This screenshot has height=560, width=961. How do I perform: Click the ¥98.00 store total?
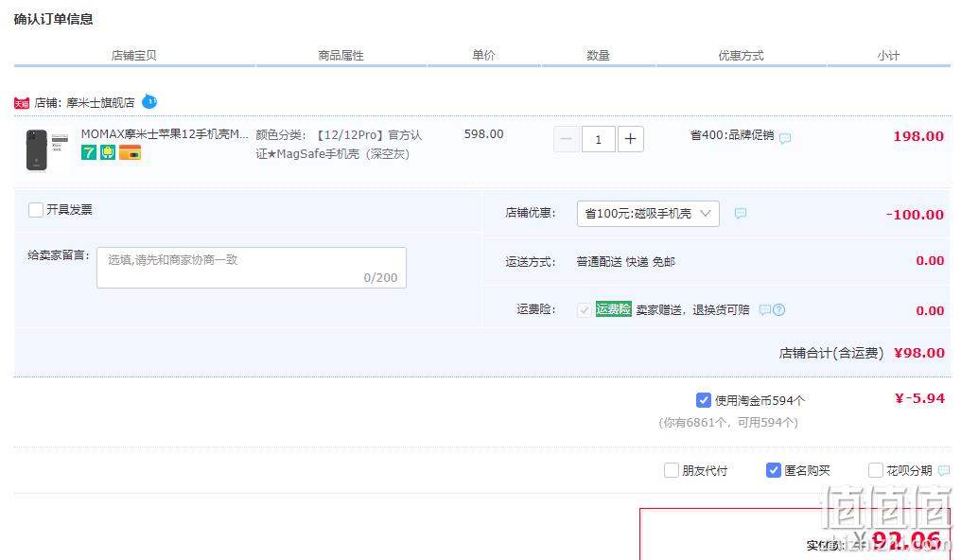[919, 353]
